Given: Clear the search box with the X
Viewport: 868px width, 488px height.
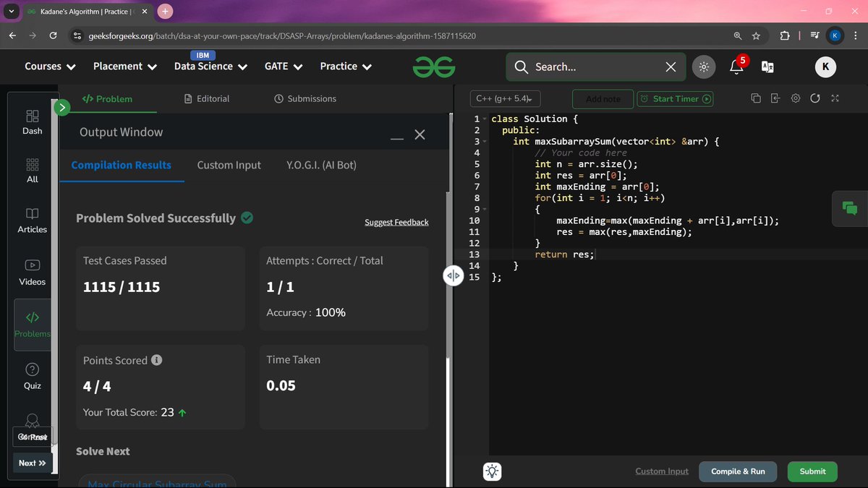Looking at the screenshot, I should [x=671, y=67].
